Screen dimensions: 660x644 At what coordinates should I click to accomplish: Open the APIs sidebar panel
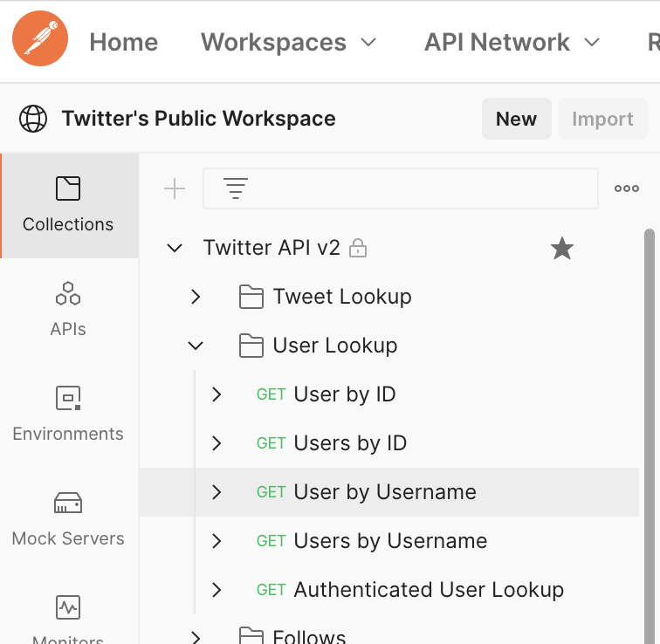pos(68,310)
